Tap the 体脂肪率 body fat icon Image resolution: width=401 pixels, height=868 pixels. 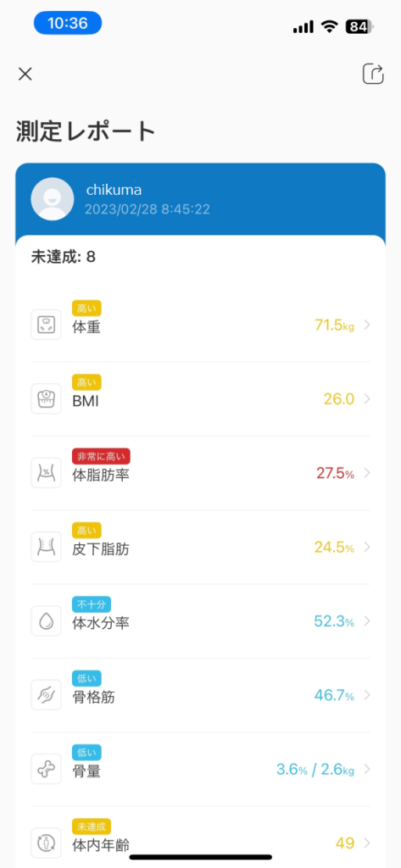46,473
